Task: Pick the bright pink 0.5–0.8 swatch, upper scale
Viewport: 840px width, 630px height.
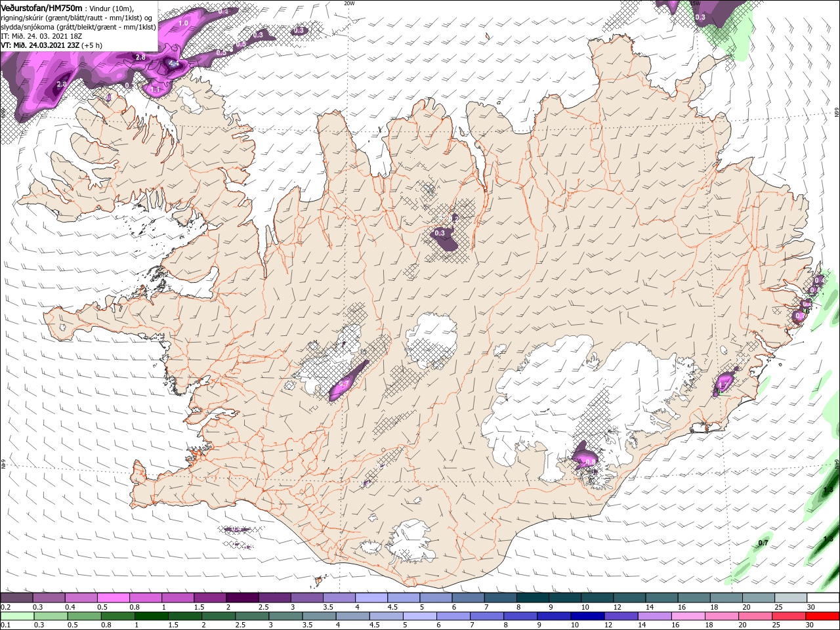Action: (x=114, y=597)
